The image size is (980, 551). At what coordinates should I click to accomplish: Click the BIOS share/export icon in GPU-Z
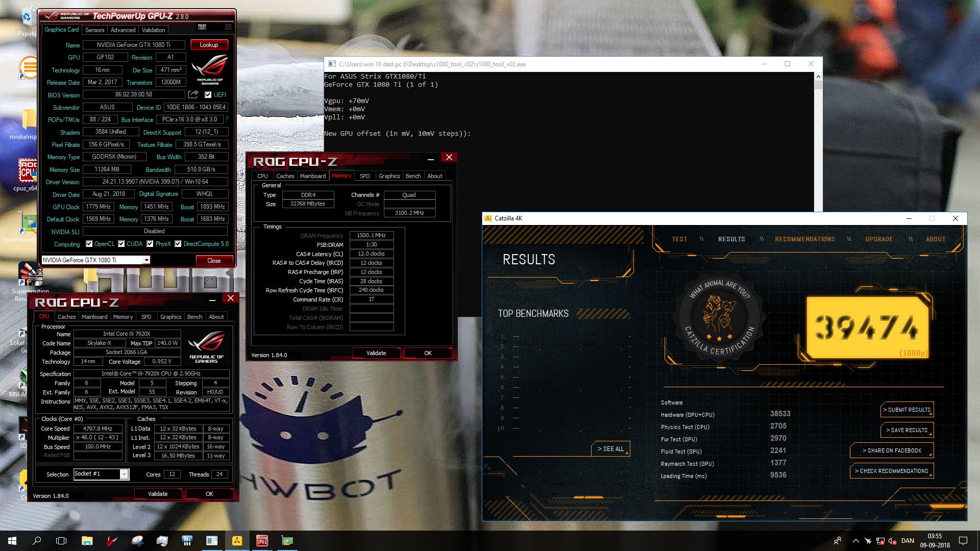point(193,94)
